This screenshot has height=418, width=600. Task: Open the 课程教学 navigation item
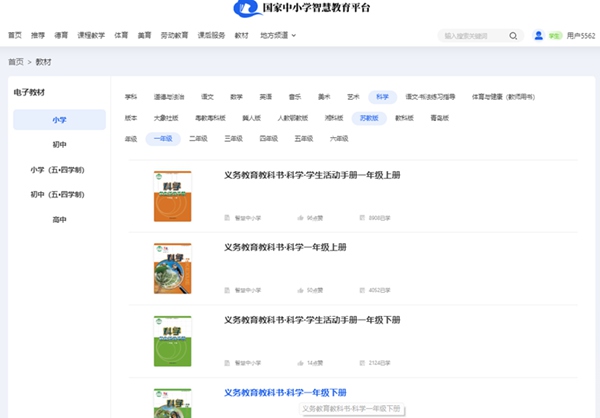coord(91,35)
